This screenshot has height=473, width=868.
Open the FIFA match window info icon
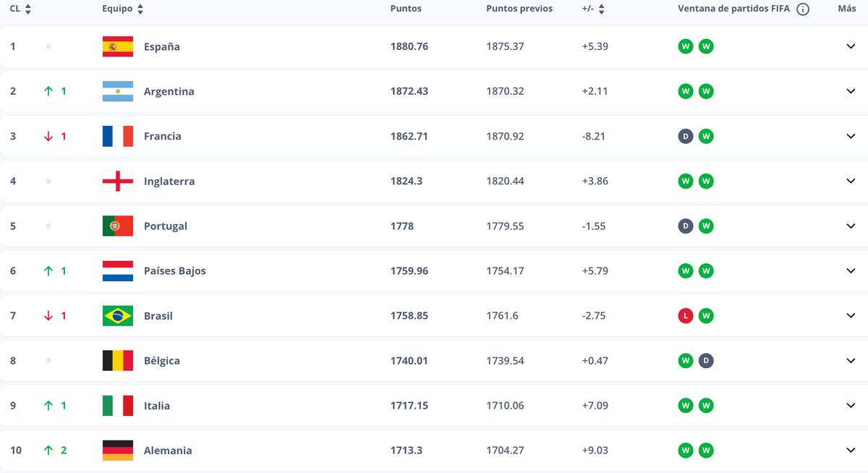coord(802,9)
